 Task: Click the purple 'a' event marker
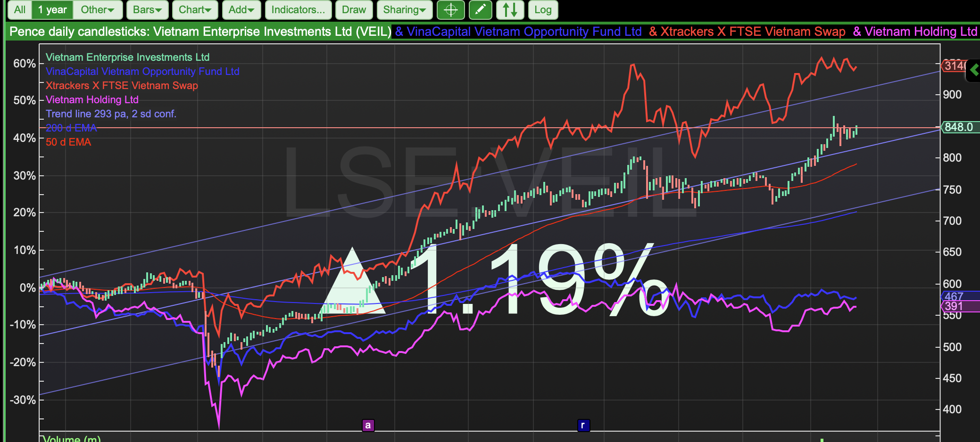pyautogui.click(x=368, y=425)
